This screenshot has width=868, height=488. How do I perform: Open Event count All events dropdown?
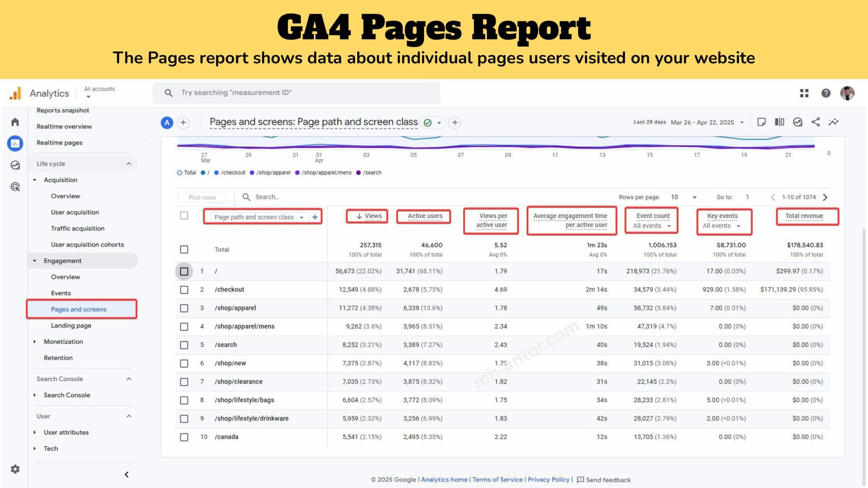coord(652,226)
